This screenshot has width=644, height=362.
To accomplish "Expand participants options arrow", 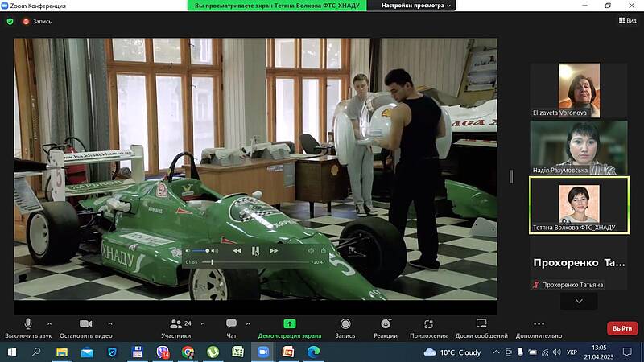I will (203, 324).
